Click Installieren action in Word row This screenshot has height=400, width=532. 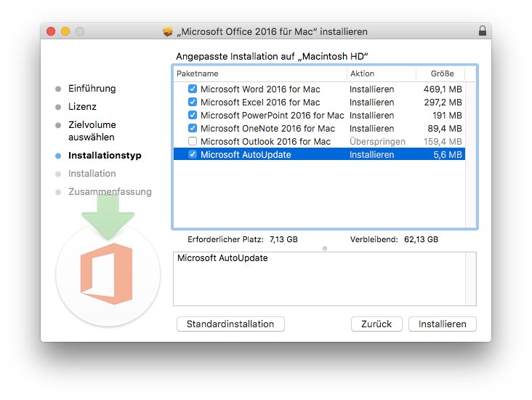pos(372,89)
